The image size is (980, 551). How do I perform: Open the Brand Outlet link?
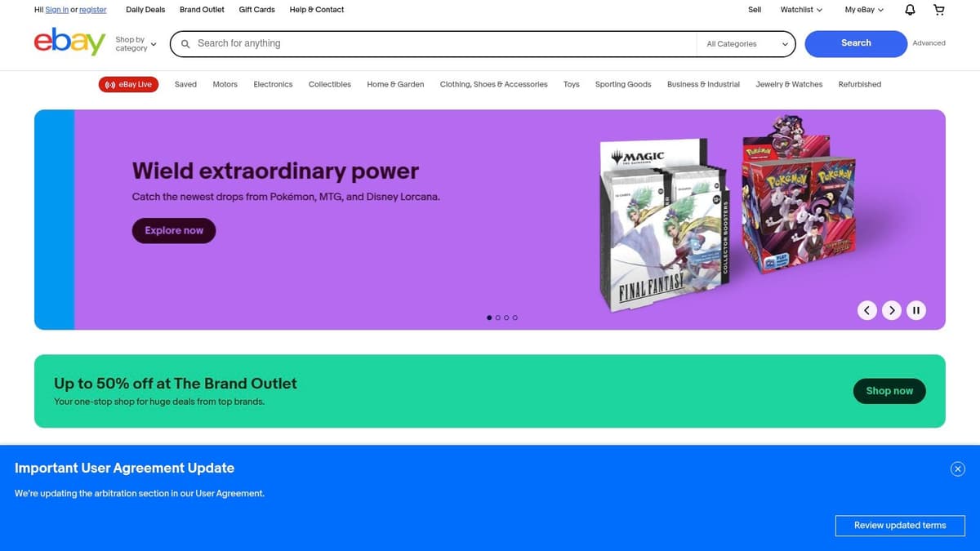202,10
